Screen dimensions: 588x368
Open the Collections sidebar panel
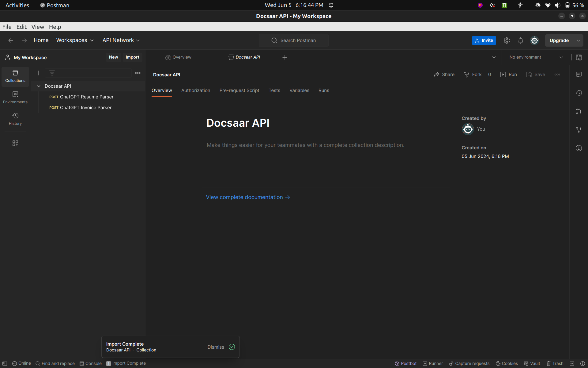click(x=15, y=76)
